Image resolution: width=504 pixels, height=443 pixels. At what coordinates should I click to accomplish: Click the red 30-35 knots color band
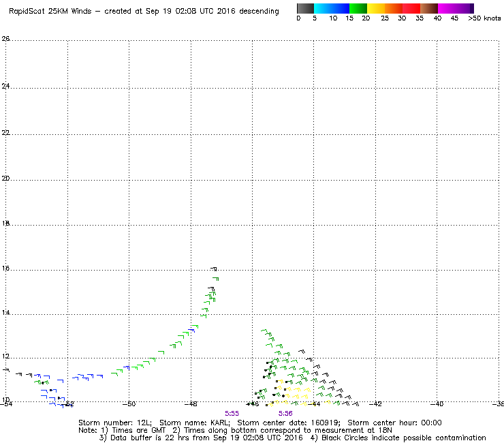tap(411, 8)
